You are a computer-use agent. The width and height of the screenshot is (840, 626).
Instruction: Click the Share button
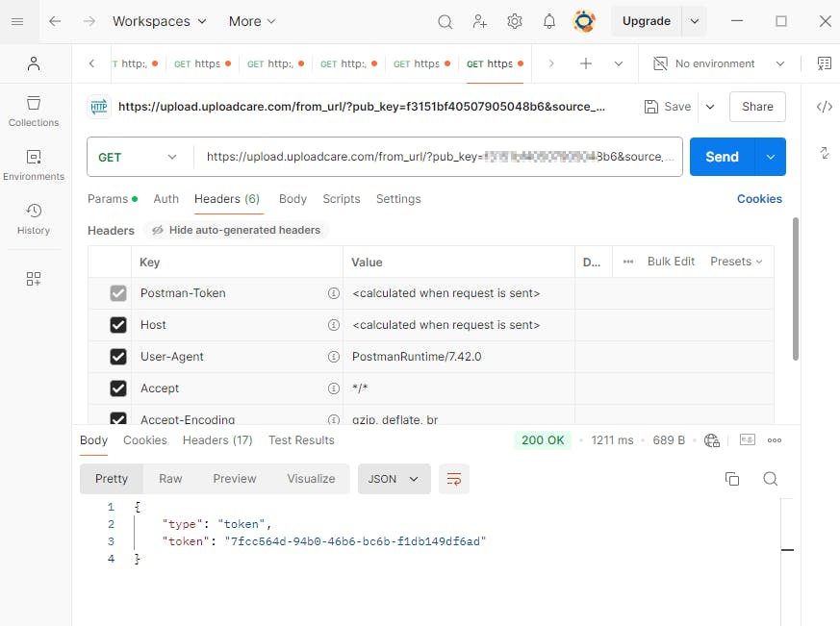point(757,107)
